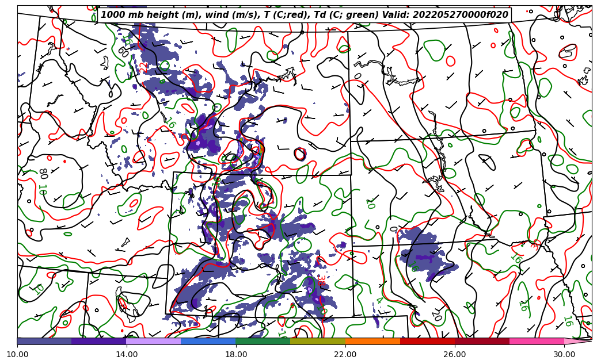The height and width of the screenshot is (364, 597).
Task: Choose the orange 22–24 colorbar segment
Action: [372, 341]
